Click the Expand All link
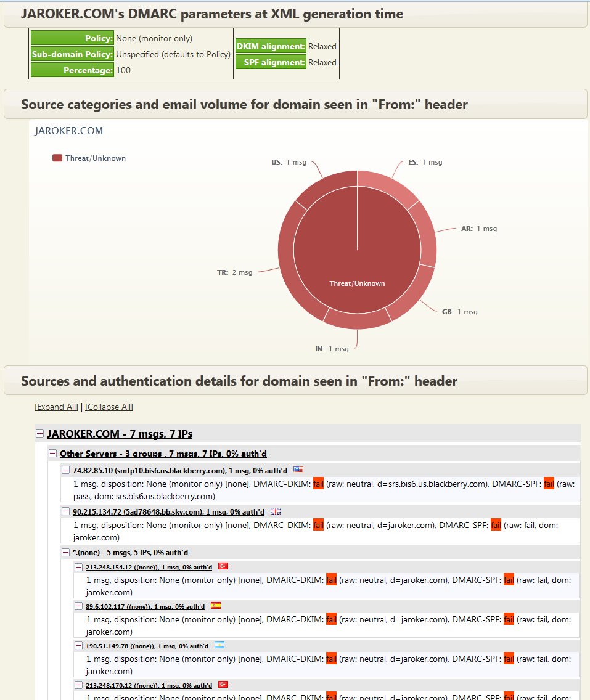 [57, 407]
